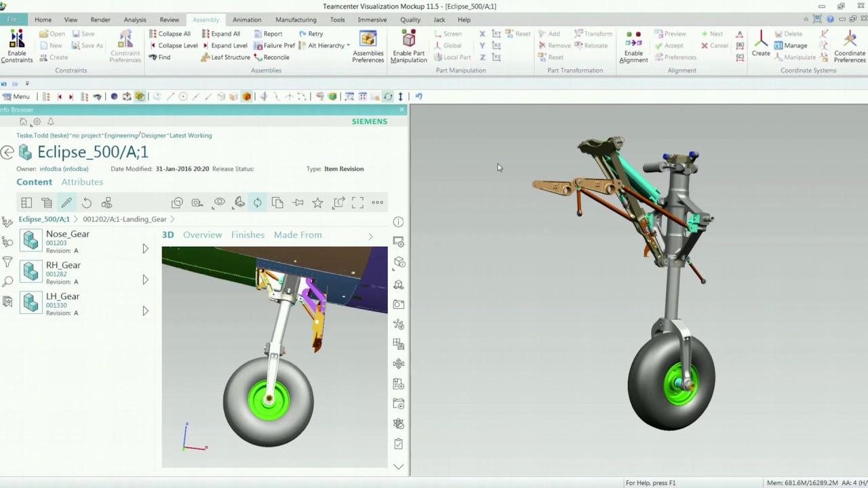Open Constraint Preferences in the ribbon
This screenshot has width=868, height=488.
click(125, 47)
